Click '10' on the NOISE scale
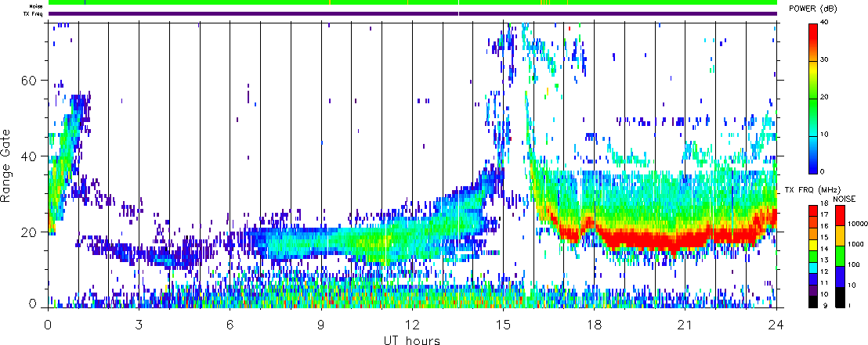The image size is (868, 345). (x=852, y=286)
